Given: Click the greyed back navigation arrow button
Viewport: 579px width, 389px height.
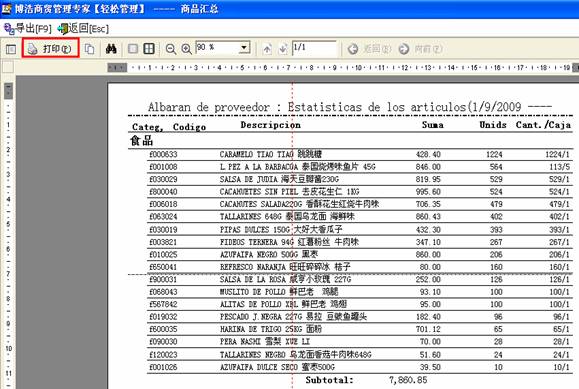Looking at the screenshot, I should pyautogui.click(x=369, y=49).
